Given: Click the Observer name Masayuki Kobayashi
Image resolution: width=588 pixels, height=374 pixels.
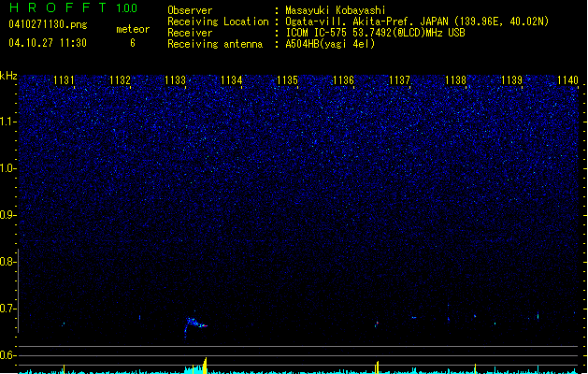Looking at the screenshot, I should [x=335, y=10].
